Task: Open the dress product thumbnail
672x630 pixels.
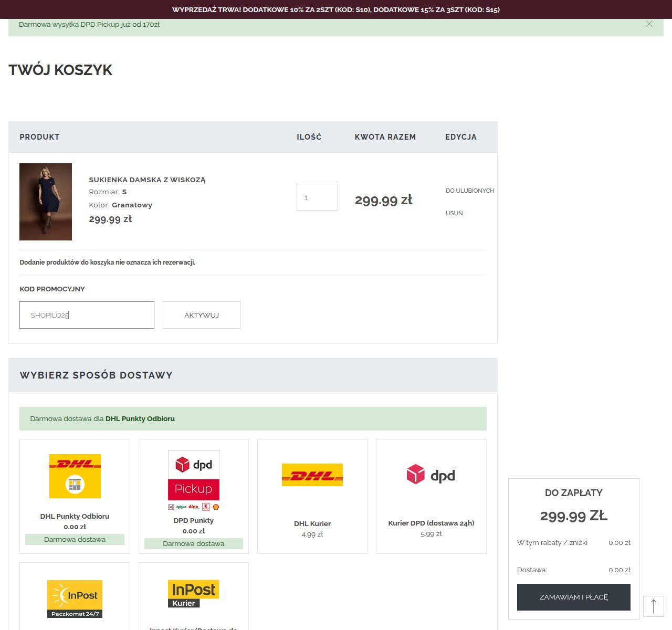Action: (x=46, y=202)
